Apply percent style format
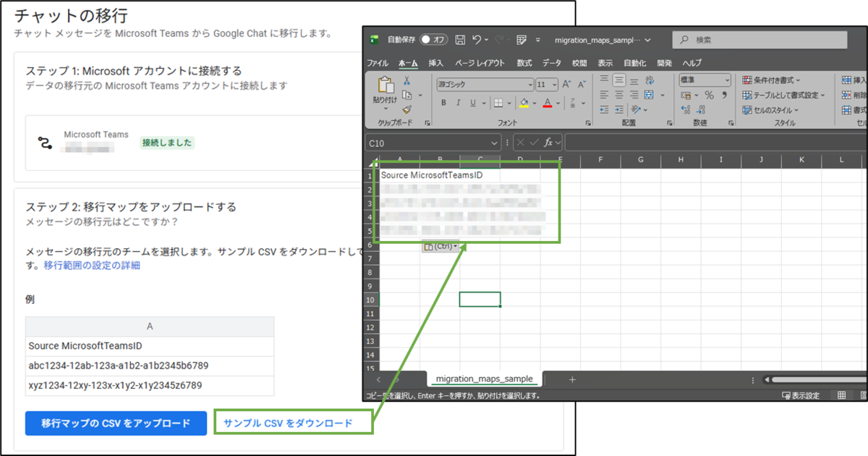 pos(709,96)
